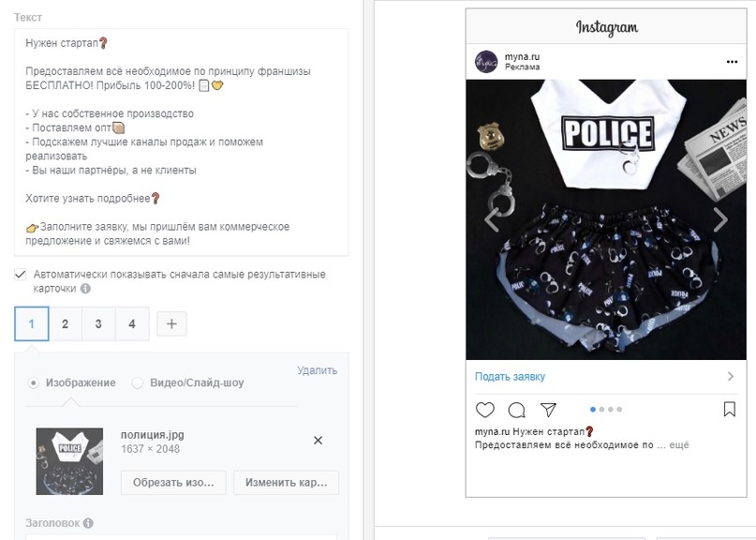
Task: Go to next carousel image with right arrow
Action: [x=719, y=220]
